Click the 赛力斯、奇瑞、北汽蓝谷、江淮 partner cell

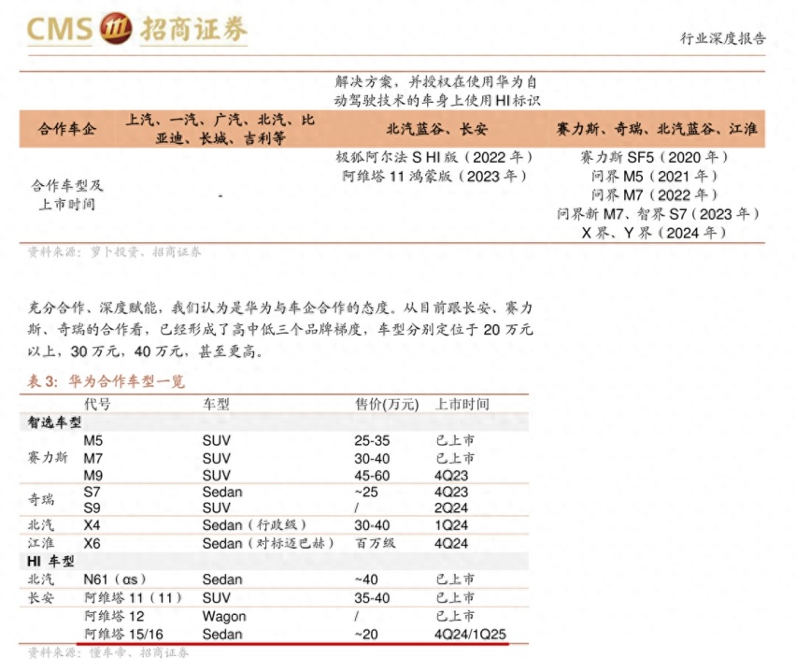click(x=657, y=129)
